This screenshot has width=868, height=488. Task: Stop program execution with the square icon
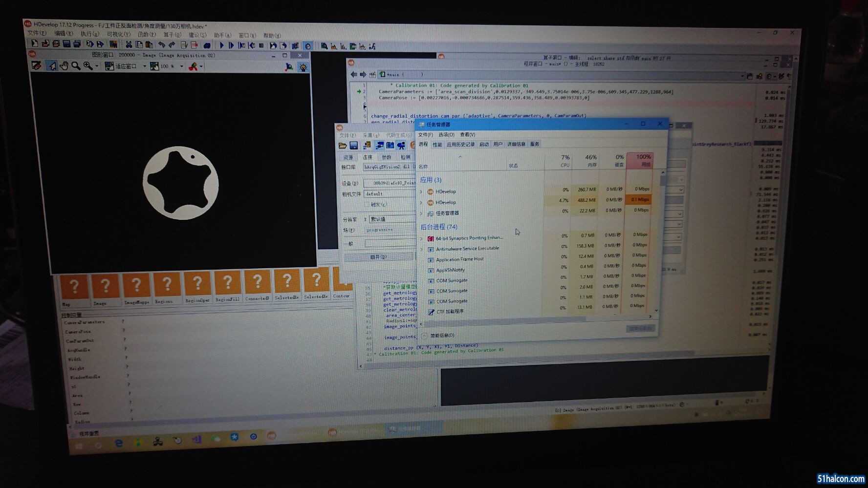point(261,46)
